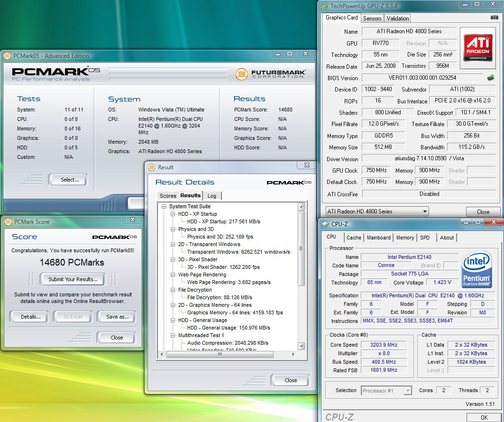Open the About tab in CPU-Z
Screen dimensions: 504x422
pos(447,238)
